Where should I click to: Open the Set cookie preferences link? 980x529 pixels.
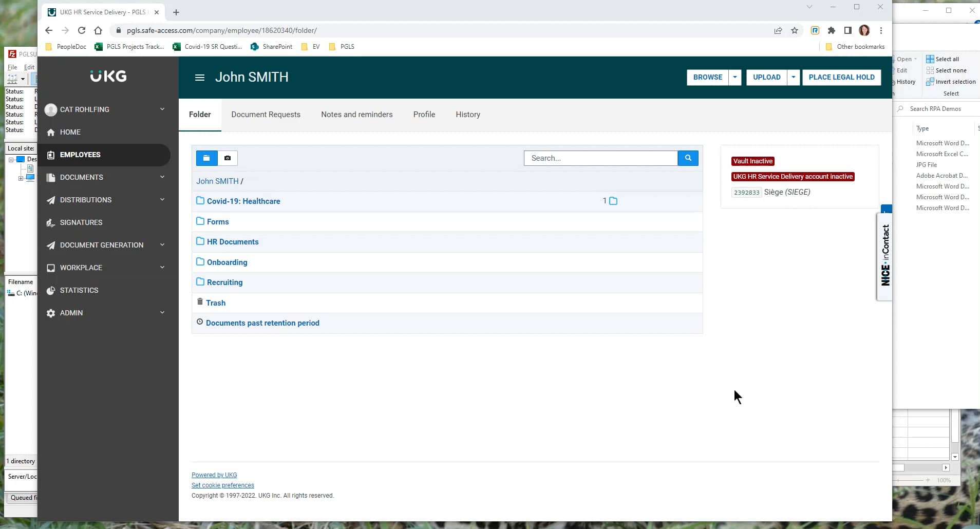tap(222, 485)
